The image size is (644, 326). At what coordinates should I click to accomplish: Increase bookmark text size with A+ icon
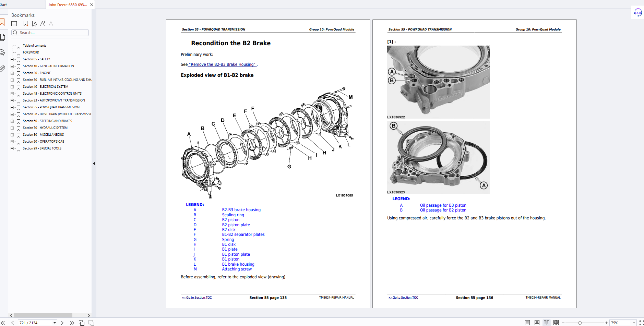tap(43, 24)
